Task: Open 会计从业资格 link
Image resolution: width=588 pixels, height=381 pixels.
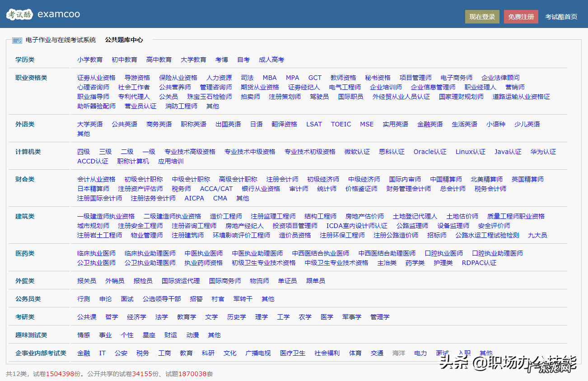Action: (x=96, y=179)
